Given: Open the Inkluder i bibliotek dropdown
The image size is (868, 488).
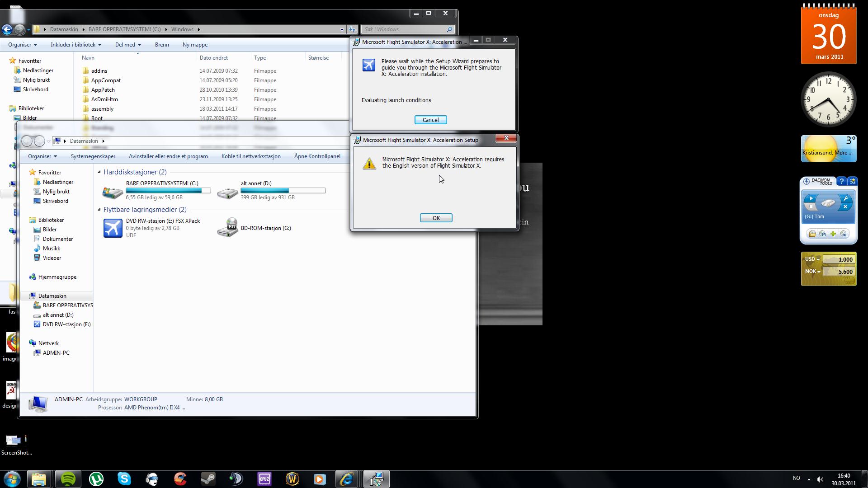Looking at the screenshot, I should [76, 45].
